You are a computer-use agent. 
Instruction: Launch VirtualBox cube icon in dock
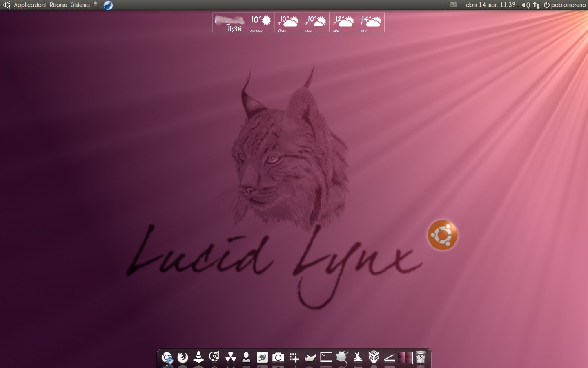(374, 357)
